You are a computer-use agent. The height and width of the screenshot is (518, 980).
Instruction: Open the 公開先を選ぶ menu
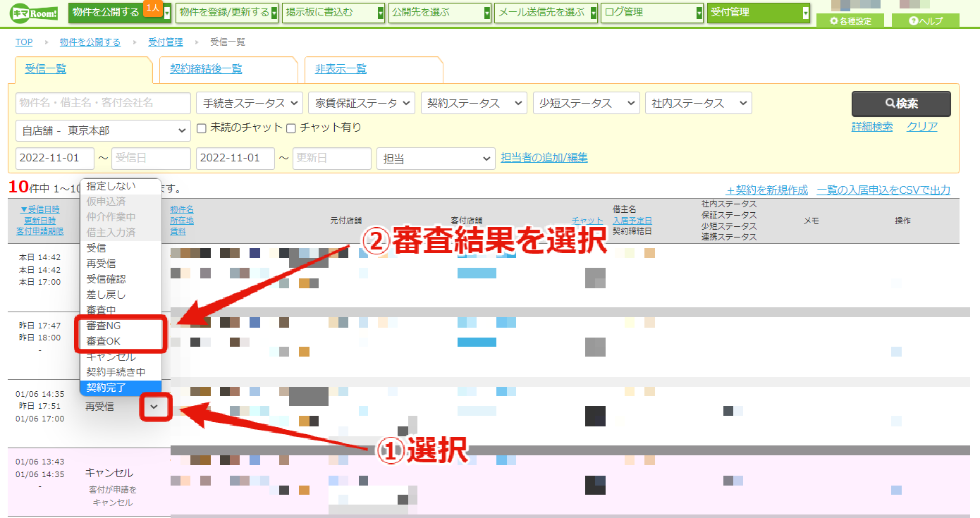pyautogui.click(x=440, y=13)
